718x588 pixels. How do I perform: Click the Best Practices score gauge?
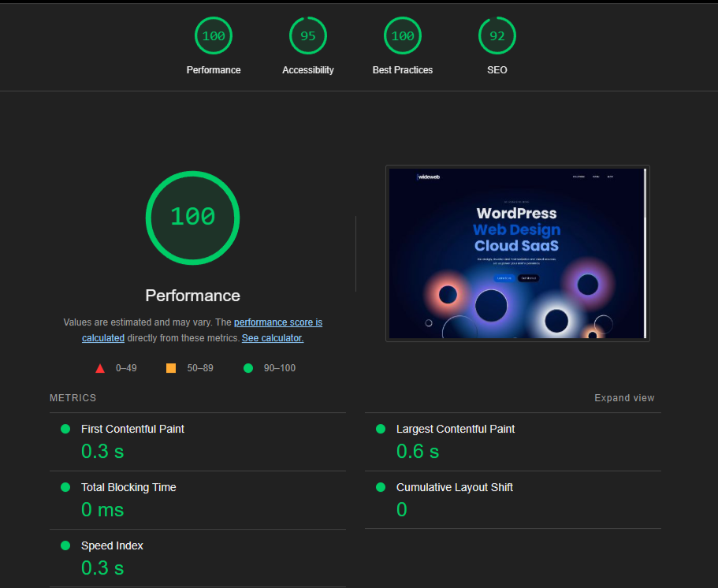[x=403, y=35]
